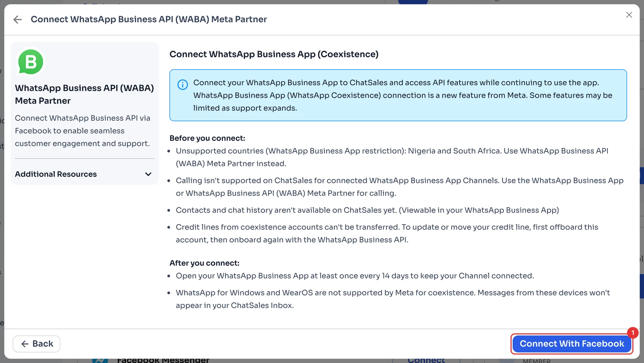Click the green WhatsApp Business logo

31,62
